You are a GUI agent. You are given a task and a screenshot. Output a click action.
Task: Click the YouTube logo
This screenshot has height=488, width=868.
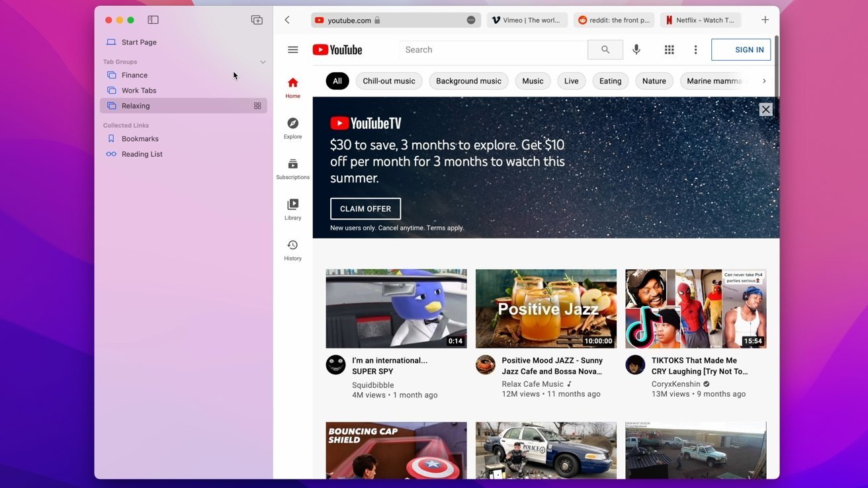click(337, 50)
